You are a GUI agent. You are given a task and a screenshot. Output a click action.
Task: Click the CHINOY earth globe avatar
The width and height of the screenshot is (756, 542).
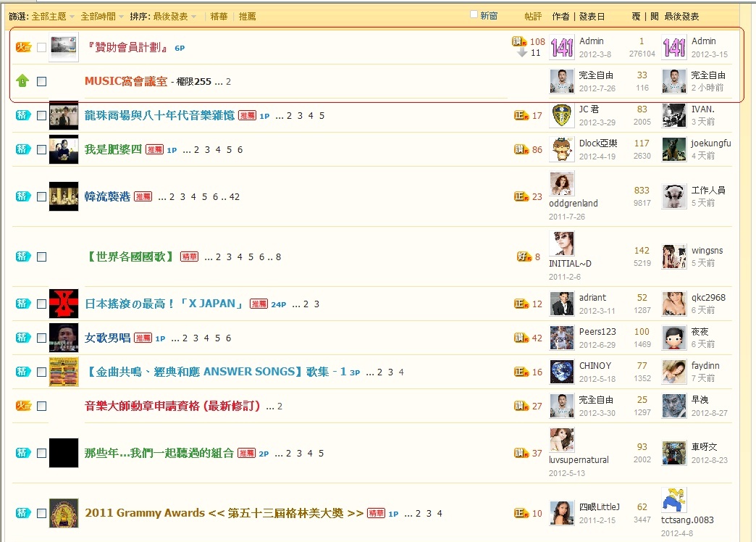(562, 372)
